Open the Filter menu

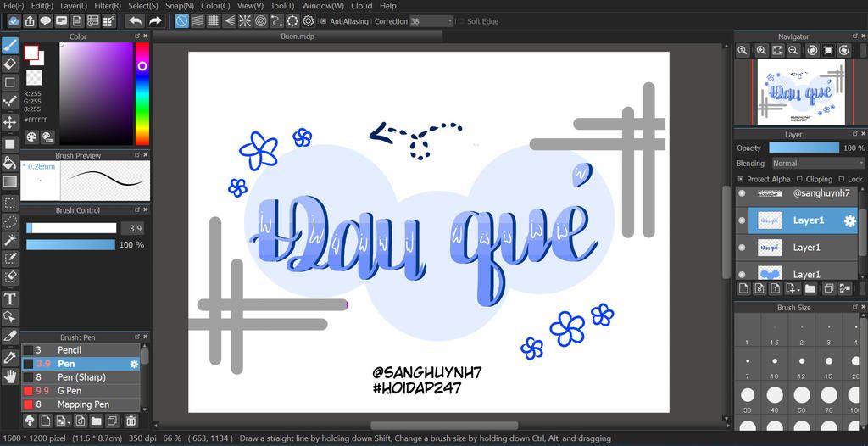point(108,6)
